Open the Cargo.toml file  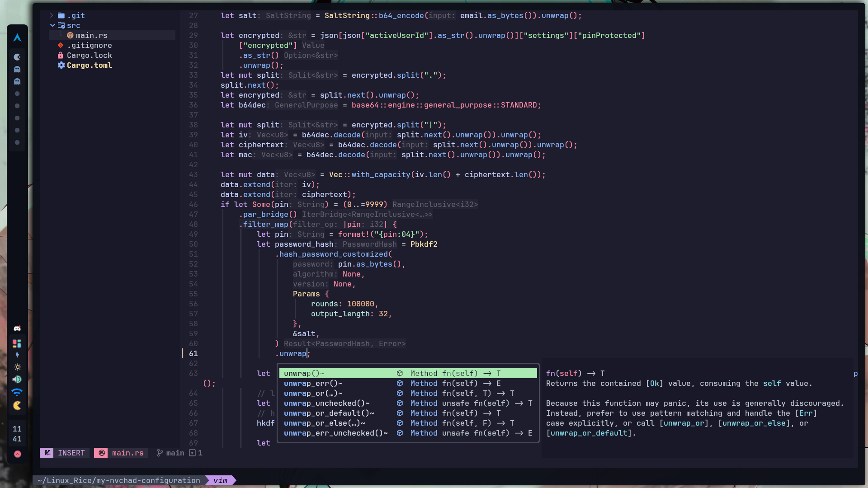tap(89, 65)
